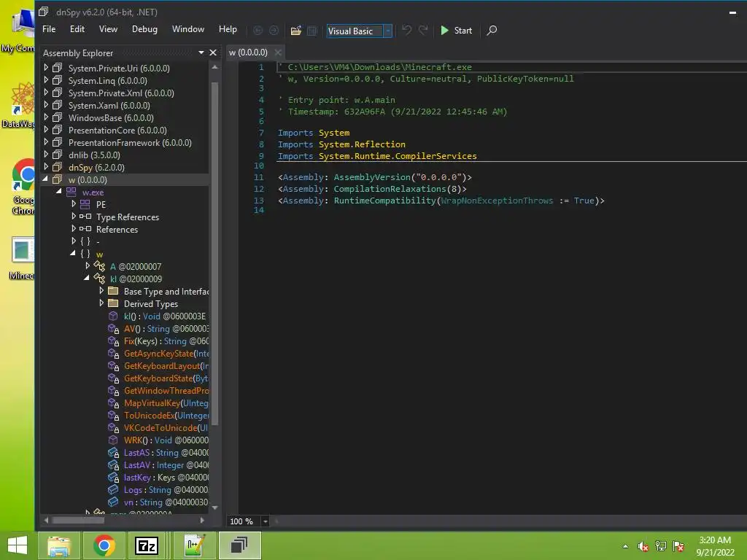
Task: Collapse the kl @02000009 class node
Action: [x=87, y=278]
